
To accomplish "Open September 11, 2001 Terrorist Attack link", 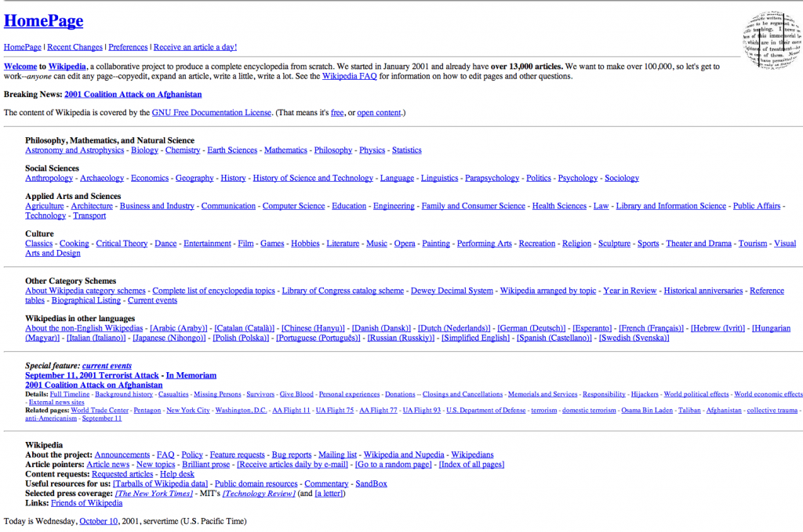I will pyautogui.click(x=93, y=375).
